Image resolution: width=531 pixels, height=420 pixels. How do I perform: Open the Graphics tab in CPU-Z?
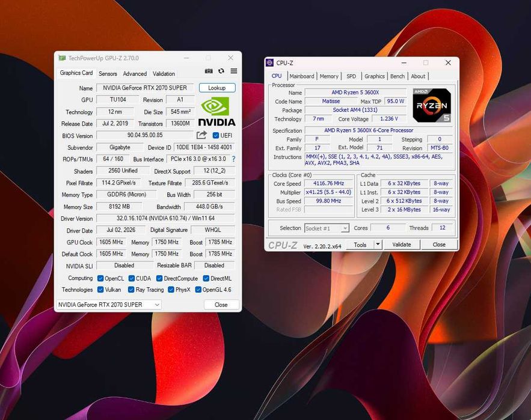pyautogui.click(x=374, y=76)
